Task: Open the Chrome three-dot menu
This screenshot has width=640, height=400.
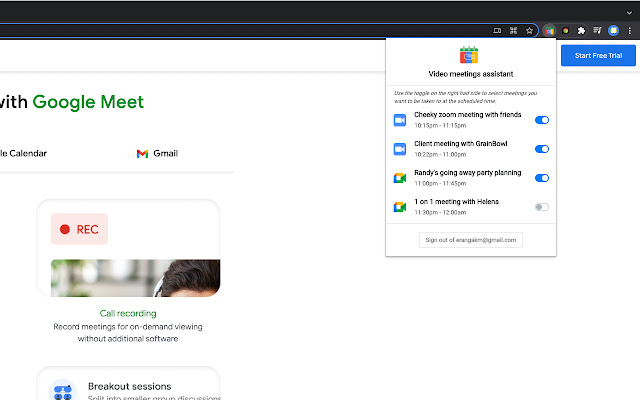Action: click(x=629, y=31)
